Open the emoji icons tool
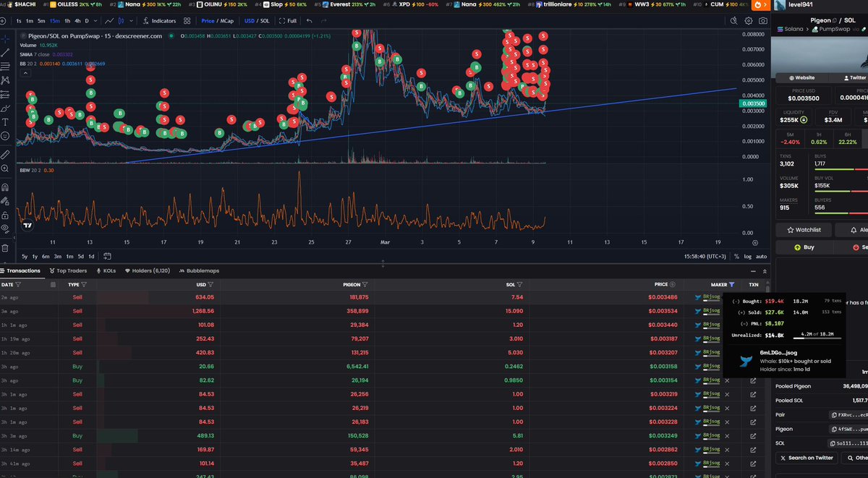Screen dimensions: 868x478 coord(5,136)
